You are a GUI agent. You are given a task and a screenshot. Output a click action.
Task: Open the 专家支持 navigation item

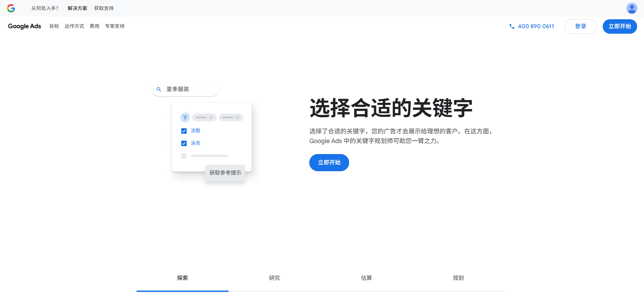[x=115, y=26]
